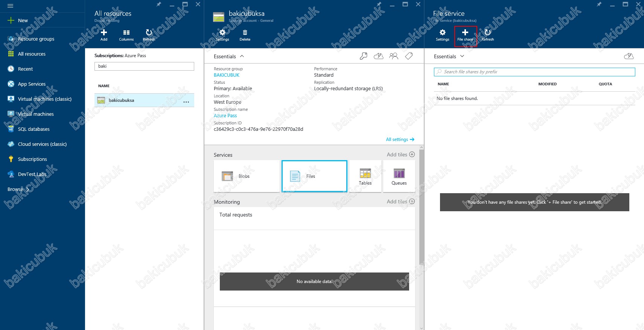This screenshot has width=644, height=330.
Task: Click Search file shares by prefix field
Action: tap(534, 72)
